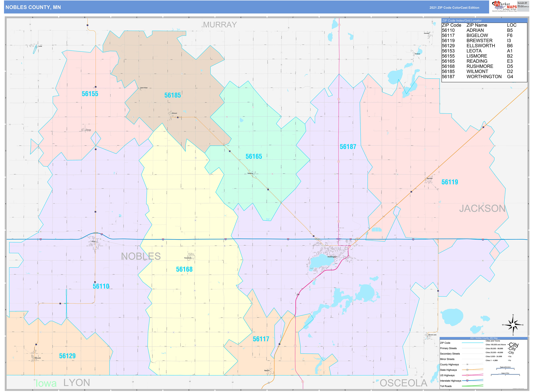Select the 56119 ZIP code label
533x392 pixels.
(450, 182)
